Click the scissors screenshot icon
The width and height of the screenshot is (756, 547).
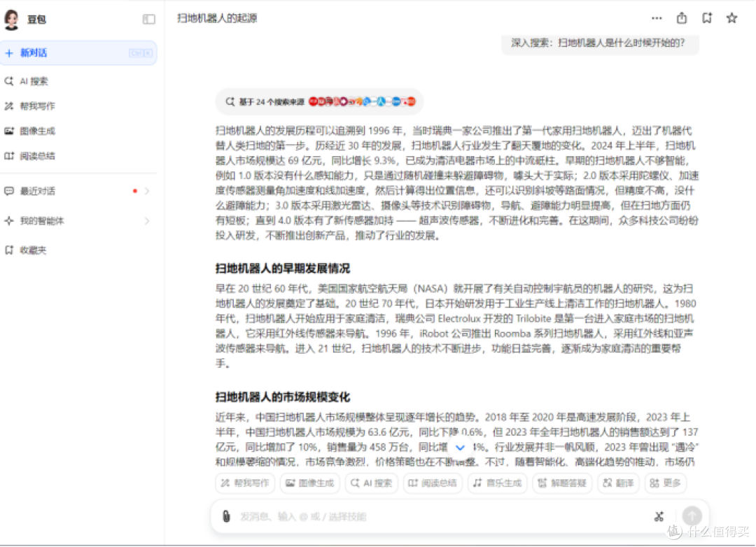point(659,517)
